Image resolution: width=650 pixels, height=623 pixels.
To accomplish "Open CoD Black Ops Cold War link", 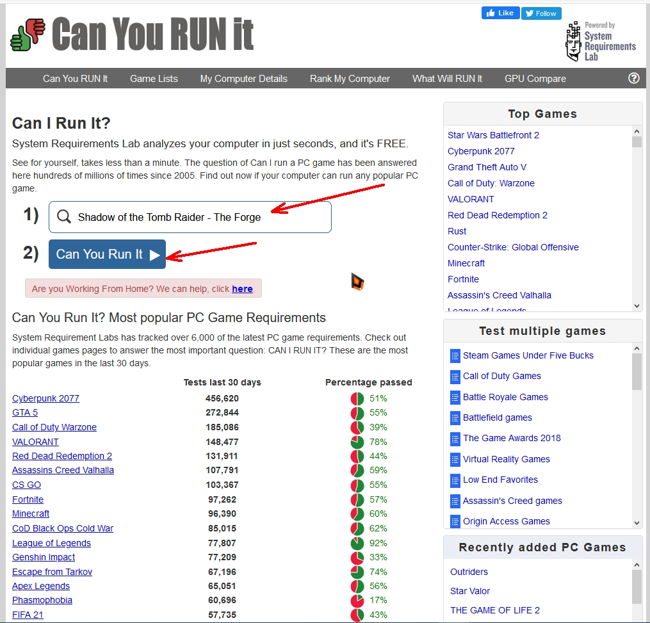I will tap(63, 528).
